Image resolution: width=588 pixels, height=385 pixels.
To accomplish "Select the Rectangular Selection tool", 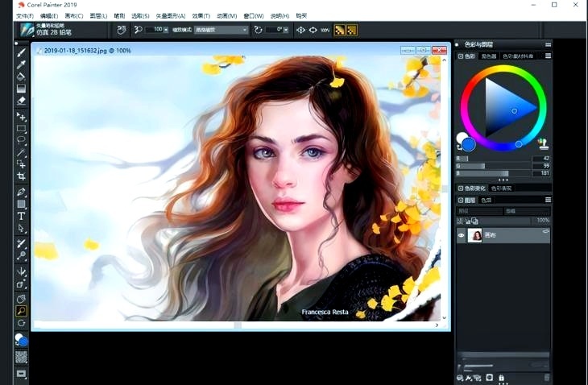I will 21,129.
